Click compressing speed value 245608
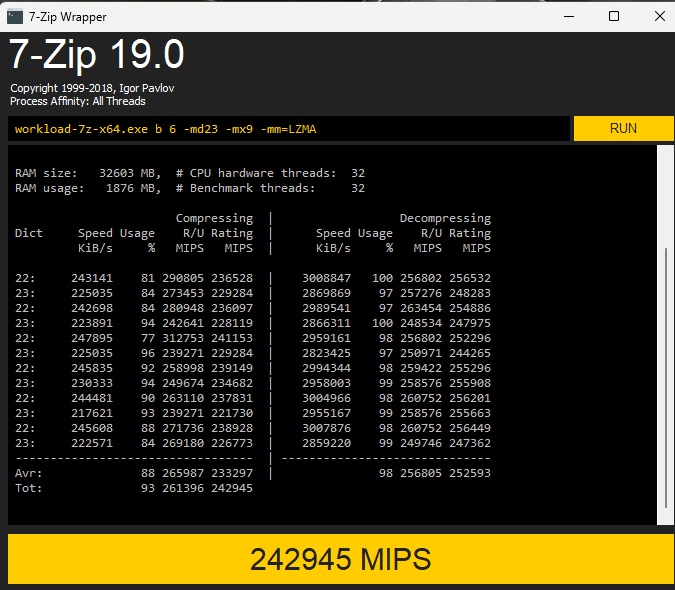Viewport: 675px width, 590px height. [92, 428]
